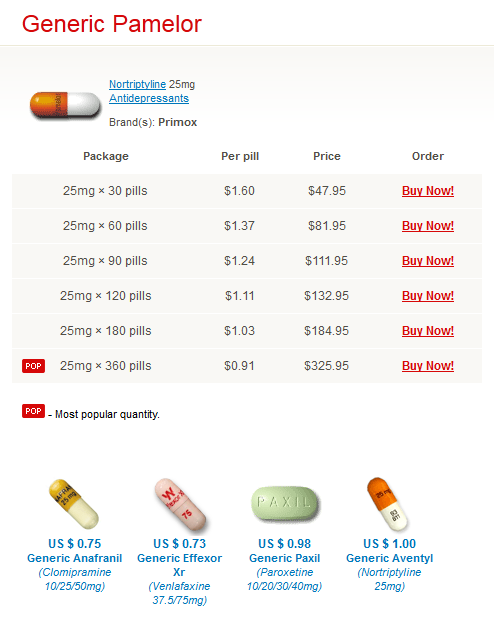Buy the 25mg × 90 pills package

pyautogui.click(x=428, y=261)
